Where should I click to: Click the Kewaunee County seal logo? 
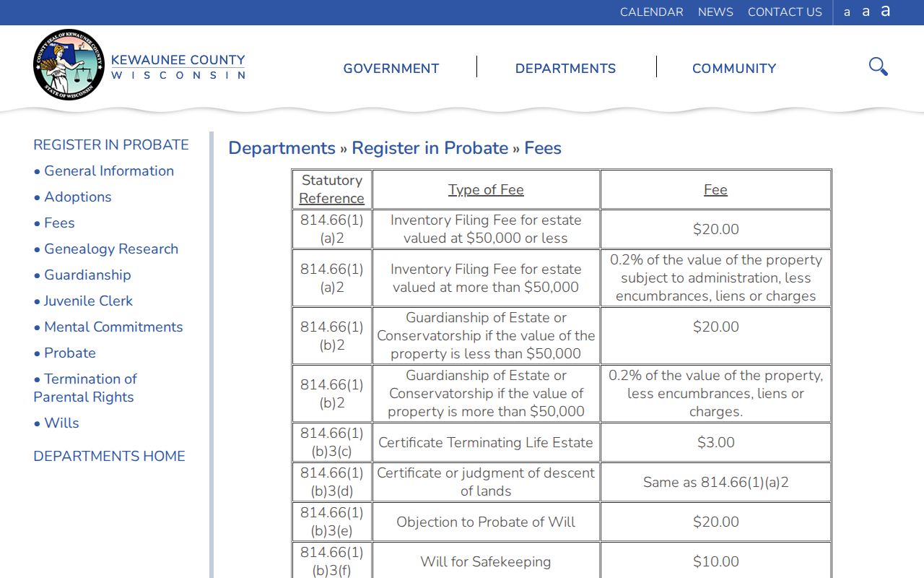[x=69, y=65]
